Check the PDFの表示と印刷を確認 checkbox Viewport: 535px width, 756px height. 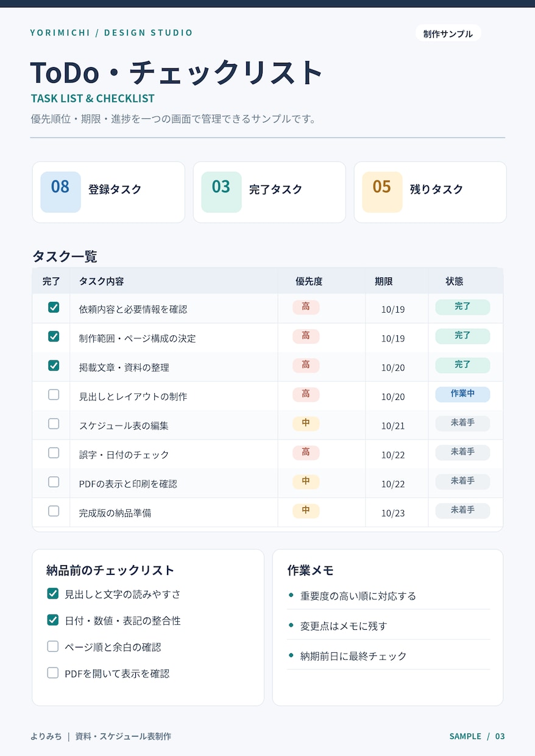tap(54, 482)
